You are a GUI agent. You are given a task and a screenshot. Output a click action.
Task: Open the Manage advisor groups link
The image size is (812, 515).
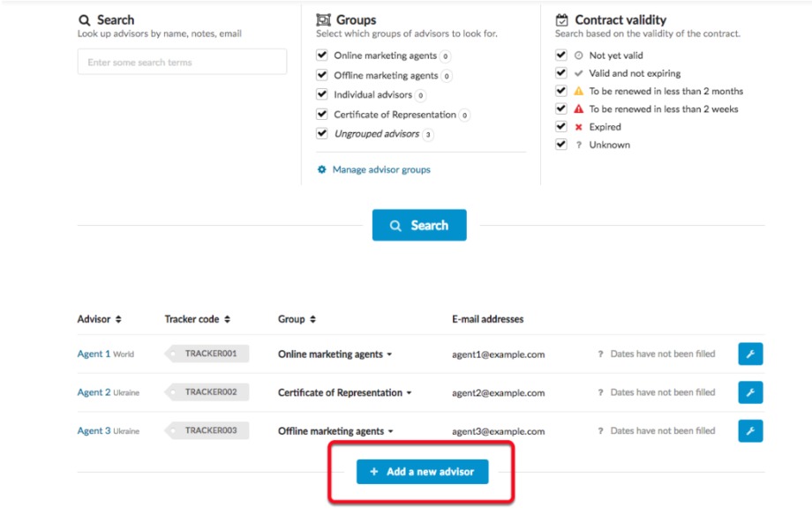[381, 169]
